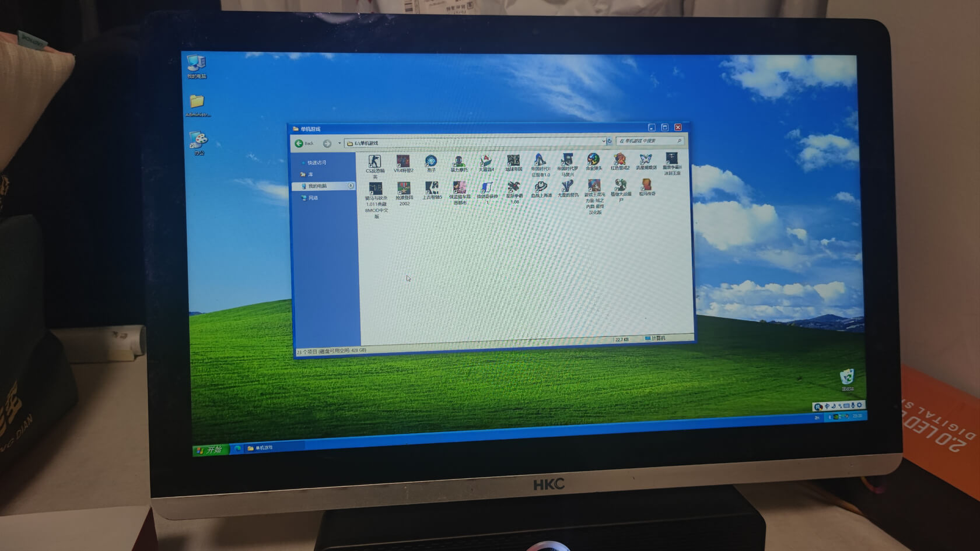
Task: Select the 血战上海滩 hat icon
Action: [541, 189]
